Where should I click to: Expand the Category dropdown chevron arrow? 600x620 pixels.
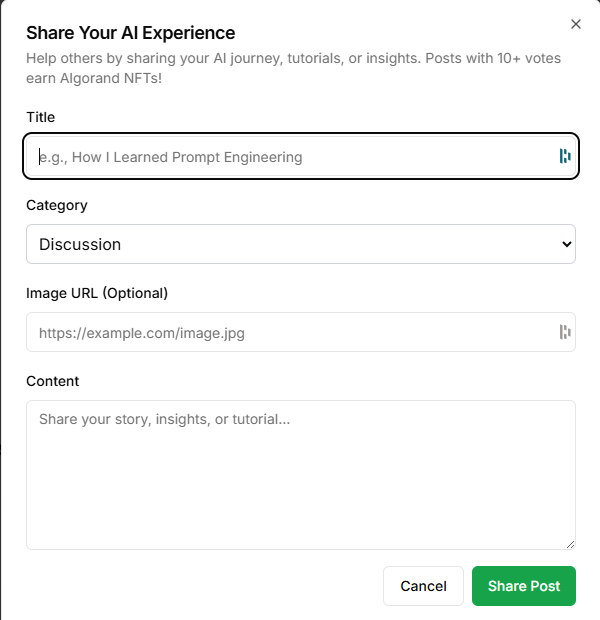pos(567,244)
